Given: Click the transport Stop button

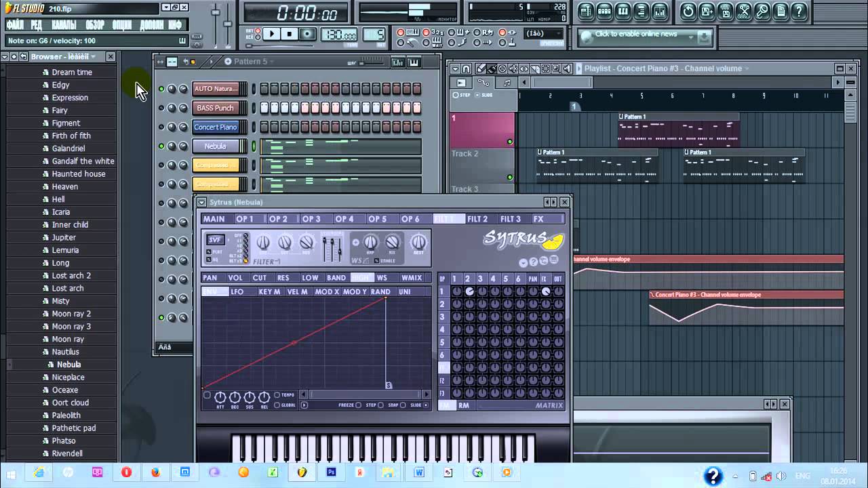Looking at the screenshot, I should (290, 34).
